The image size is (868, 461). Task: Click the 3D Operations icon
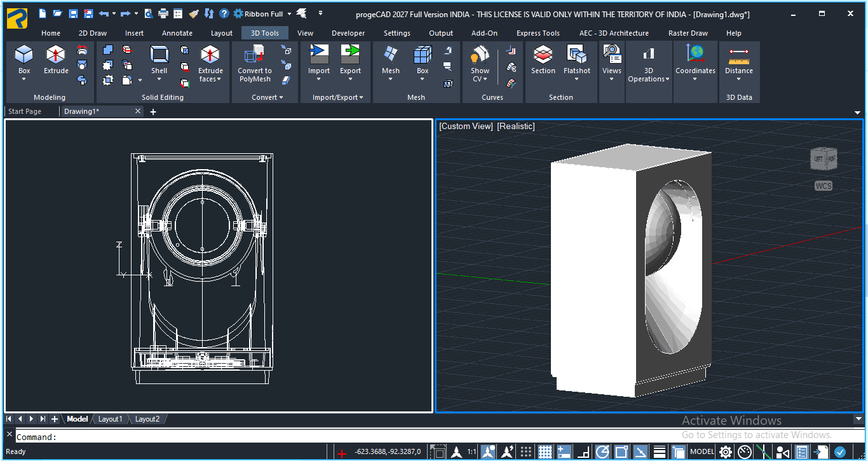[649, 55]
